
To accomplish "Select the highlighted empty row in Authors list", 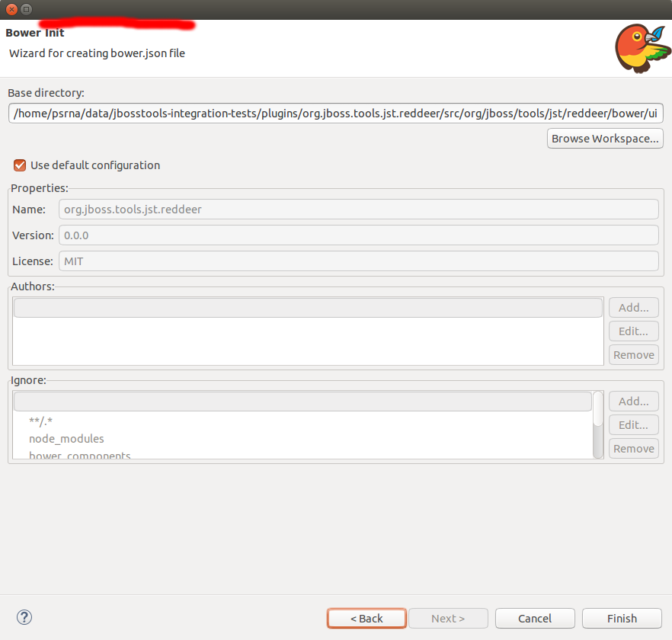I will click(308, 308).
